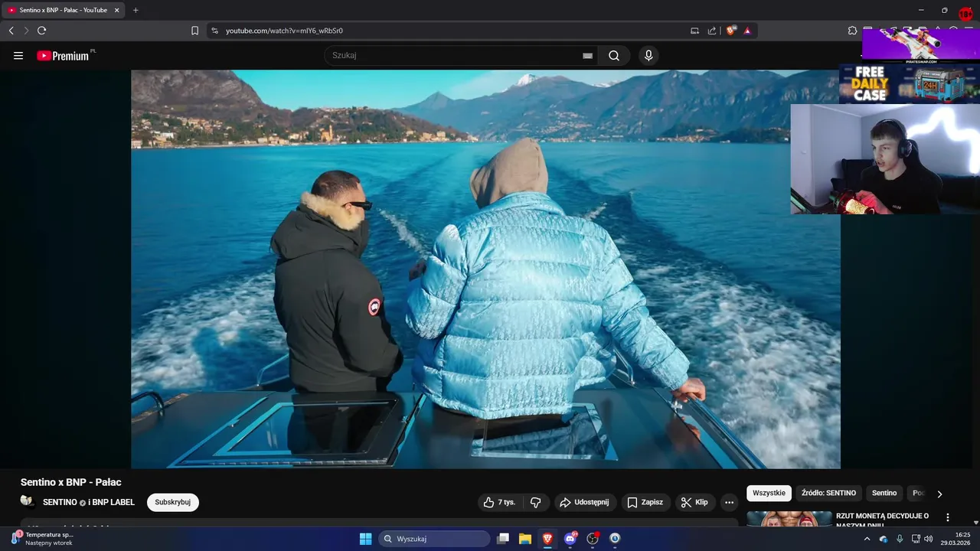Save the video with Zapisz button

[645, 502]
